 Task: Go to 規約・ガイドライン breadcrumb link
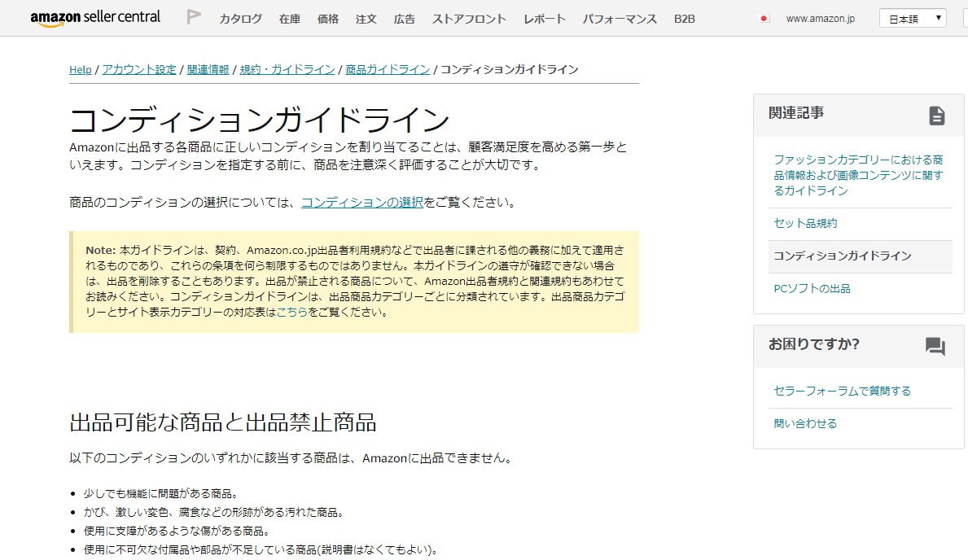click(287, 70)
